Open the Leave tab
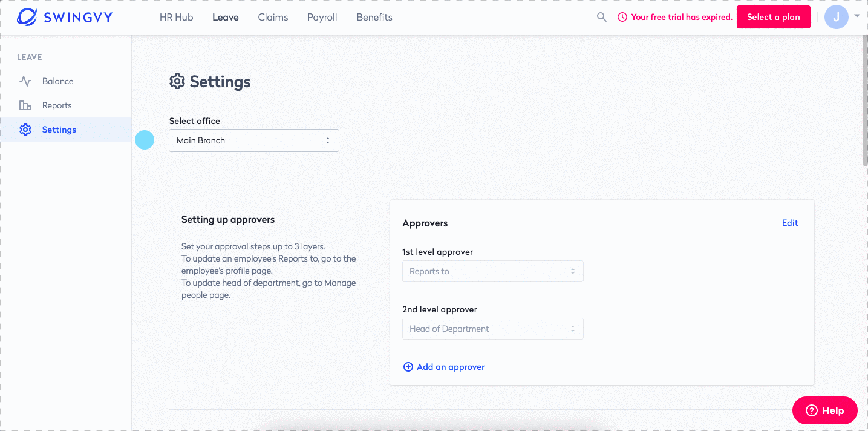The image size is (868, 431). pyautogui.click(x=226, y=17)
